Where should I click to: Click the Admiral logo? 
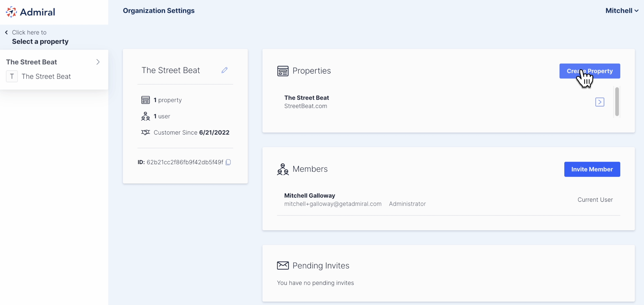[x=30, y=12]
